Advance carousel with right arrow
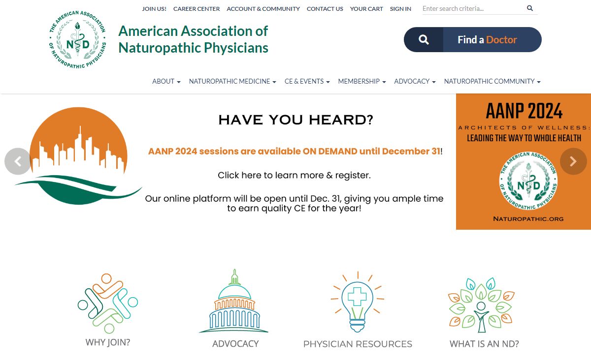 click(x=573, y=161)
